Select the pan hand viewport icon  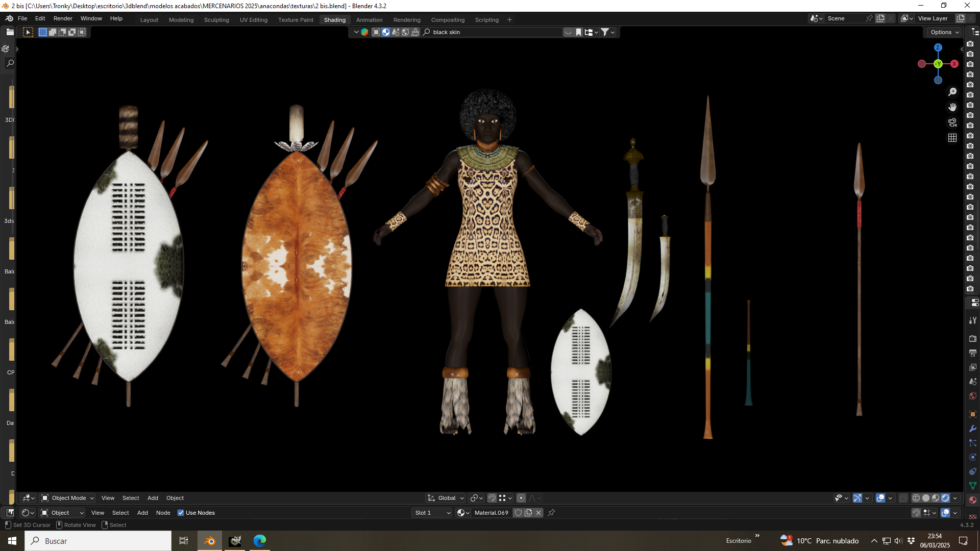click(x=952, y=107)
